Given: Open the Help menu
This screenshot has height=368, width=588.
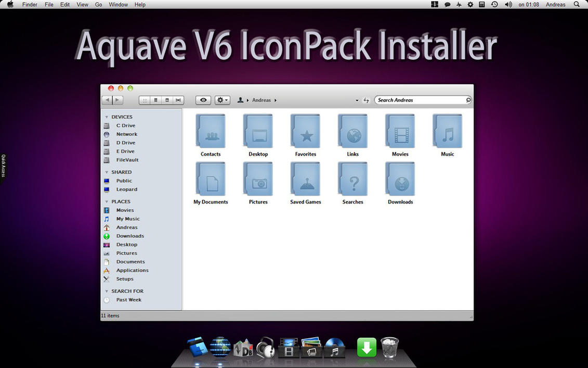Looking at the screenshot, I should (x=140, y=5).
